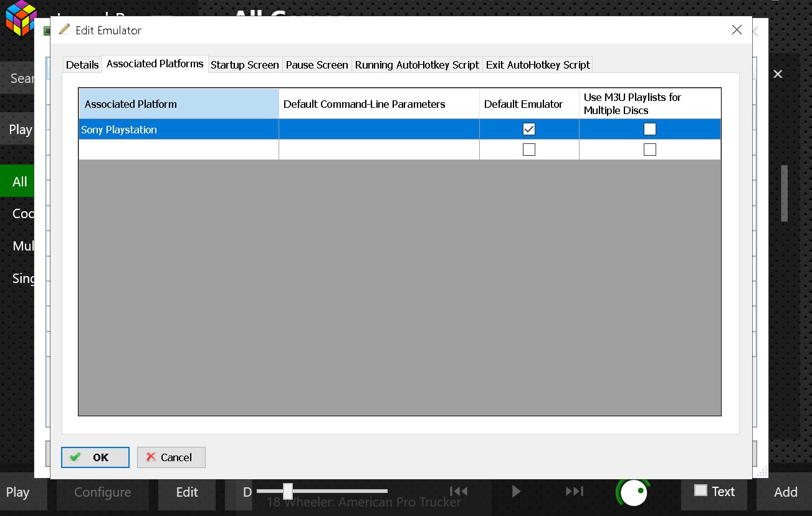Sort by Associated Platform column header
Screen dimensions: 812x516
tap(178, 104)
